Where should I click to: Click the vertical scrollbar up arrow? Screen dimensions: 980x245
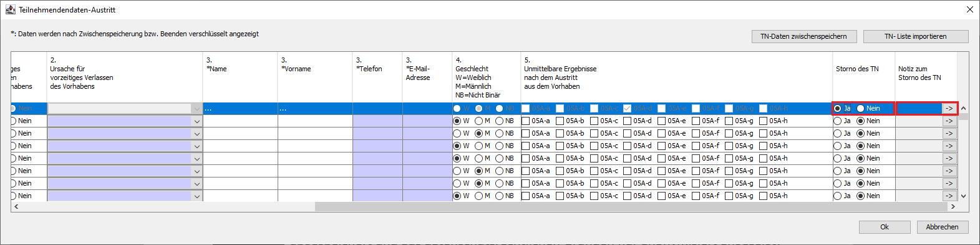pyautogui.click(x=963, y=108)
